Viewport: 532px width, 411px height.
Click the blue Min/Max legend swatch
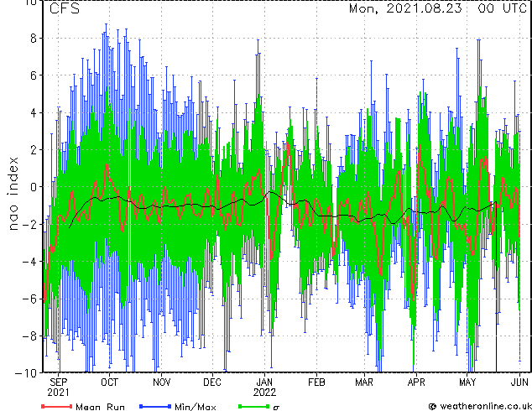(155, 406)
